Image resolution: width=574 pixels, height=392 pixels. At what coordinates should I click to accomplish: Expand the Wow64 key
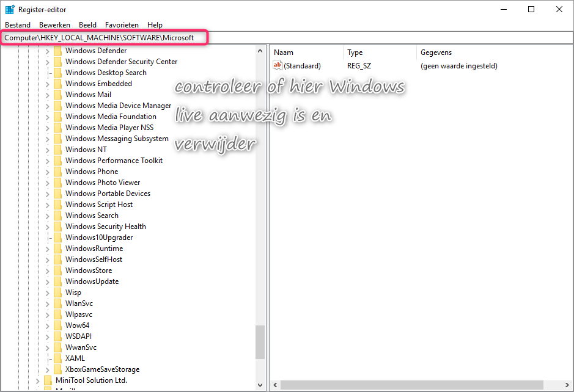click(47, 326)
